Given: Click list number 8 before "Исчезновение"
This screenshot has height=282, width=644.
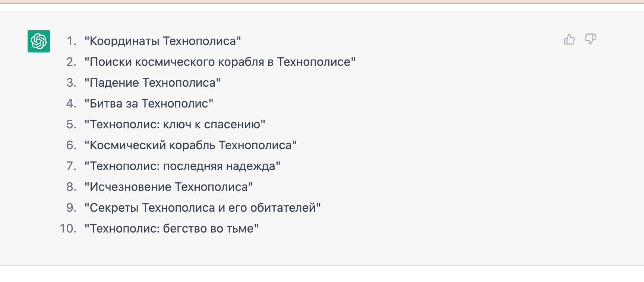Looking at the screenshot, I should [x=71, y=187].
